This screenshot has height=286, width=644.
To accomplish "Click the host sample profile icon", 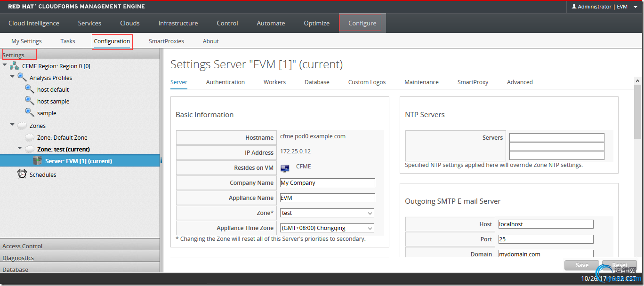I will point(30,101).
